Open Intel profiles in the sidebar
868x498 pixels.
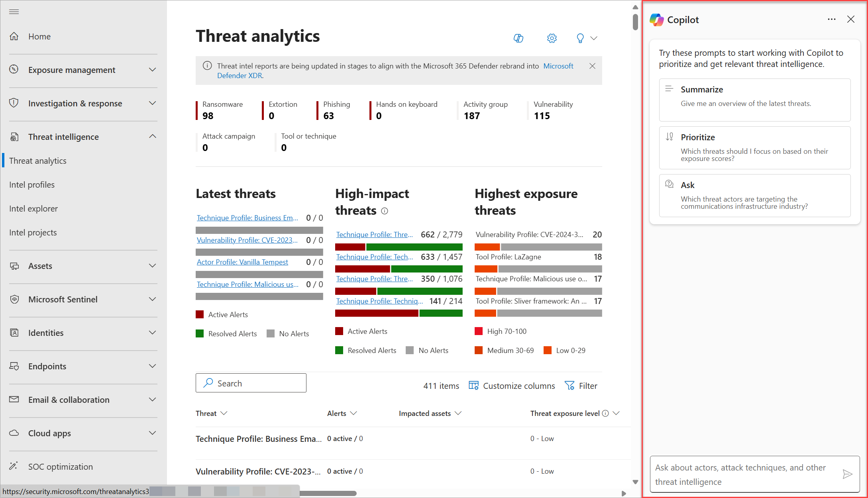[x=32, y=185]
